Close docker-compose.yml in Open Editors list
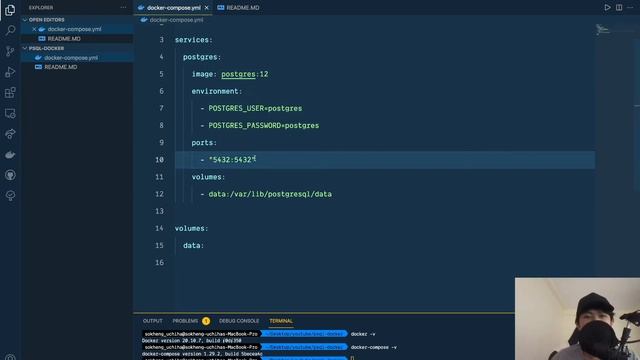 click(34, 29)
